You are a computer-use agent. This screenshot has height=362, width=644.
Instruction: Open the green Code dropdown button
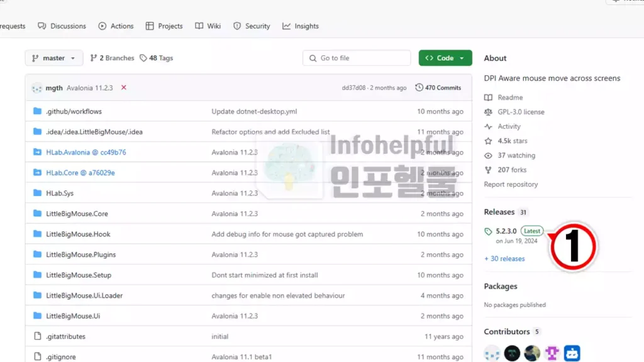[x=445, y=58]
